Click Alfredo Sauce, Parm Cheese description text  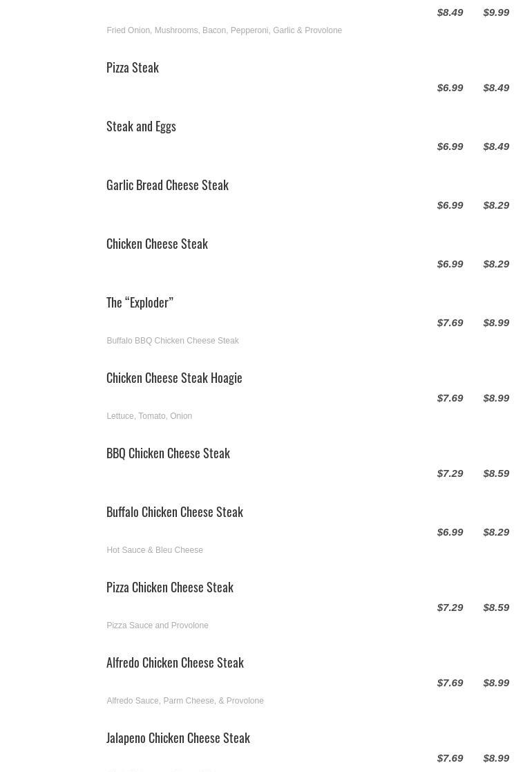click(185, 701)
